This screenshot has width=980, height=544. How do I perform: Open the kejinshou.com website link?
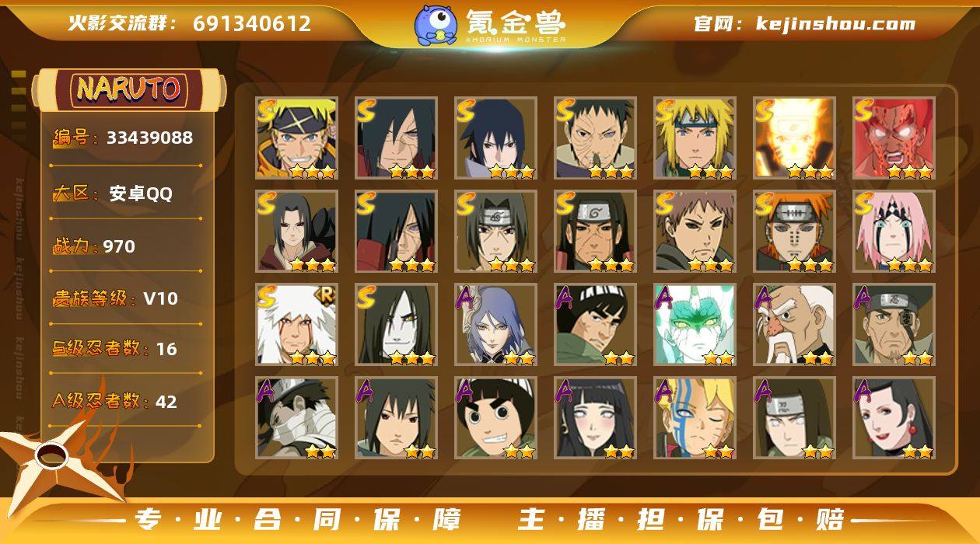[835, 23]
